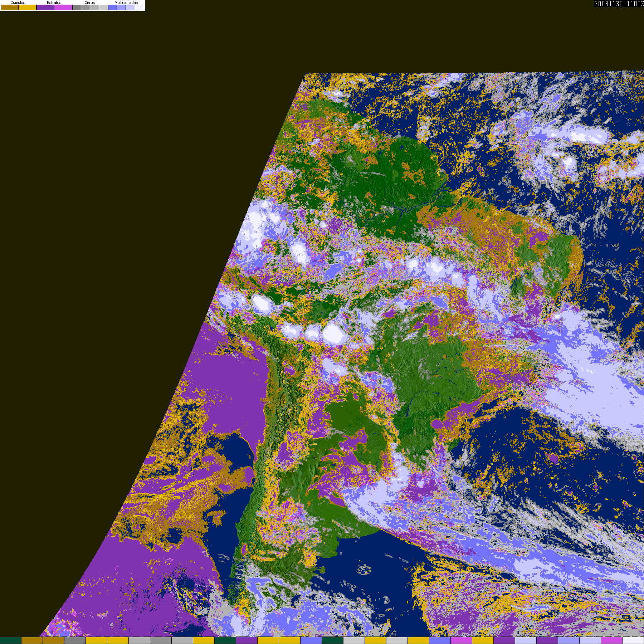Click the magenta Estratos legend swatch
Screen dimensions: 644x644
point(63,7)
